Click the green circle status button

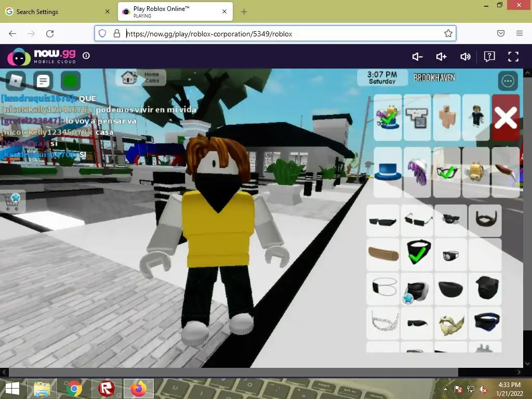71,81
